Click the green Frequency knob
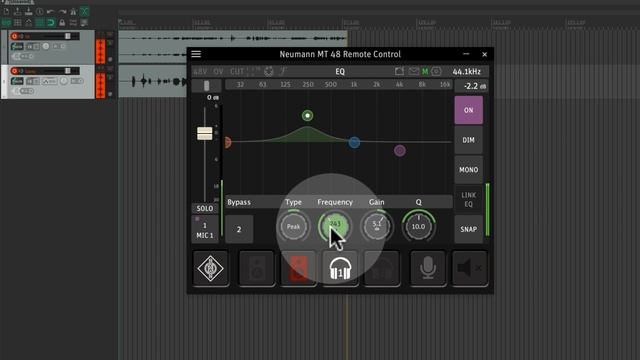The height and width of the screenshot is (360, 640). pos(335,227)
